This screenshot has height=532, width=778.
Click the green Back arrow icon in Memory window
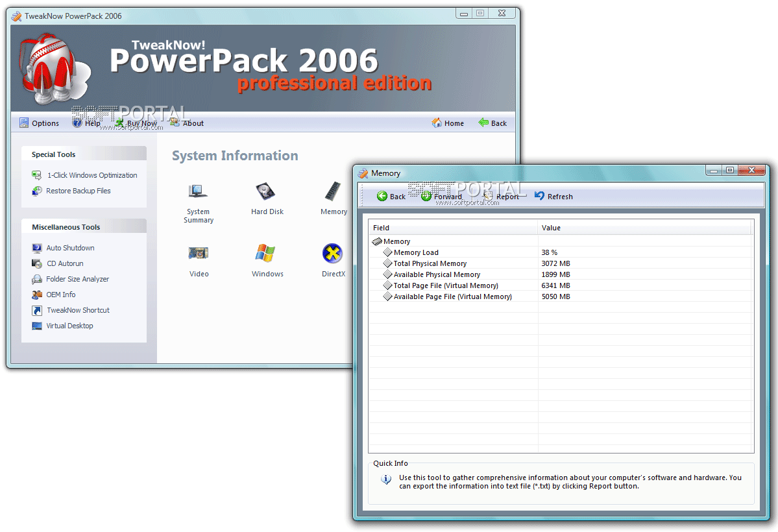(x=382, y=196)
